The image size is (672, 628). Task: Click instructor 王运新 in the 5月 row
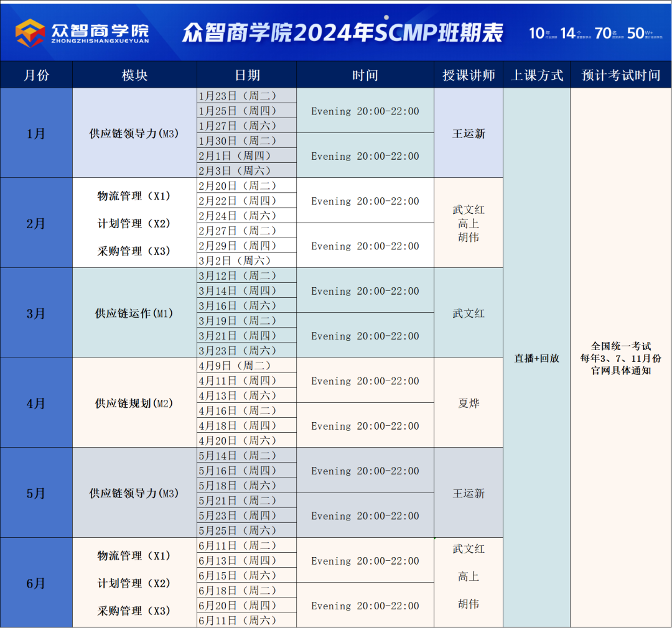[x=469, y=493]
